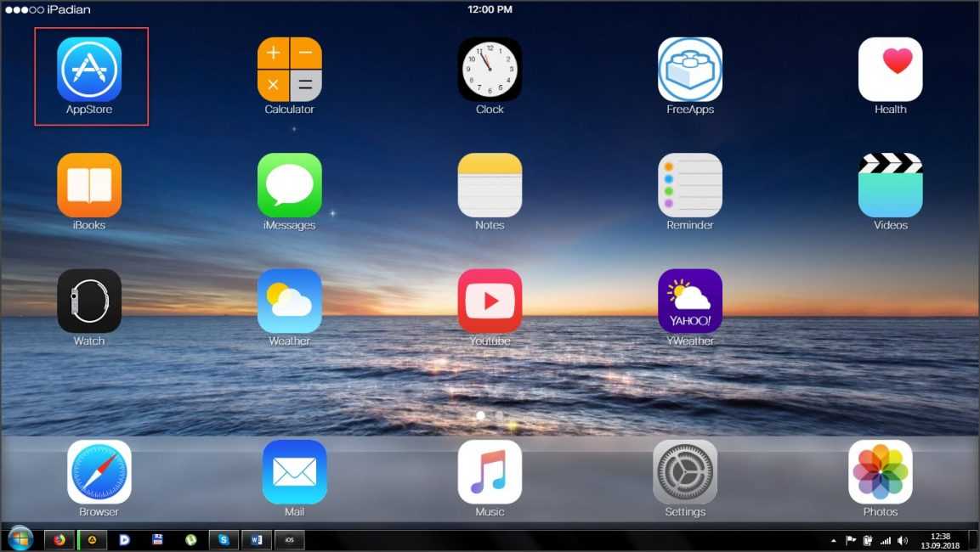Open Settings from the dock
This screenshot has height=552, width=980.
point(685,472)
